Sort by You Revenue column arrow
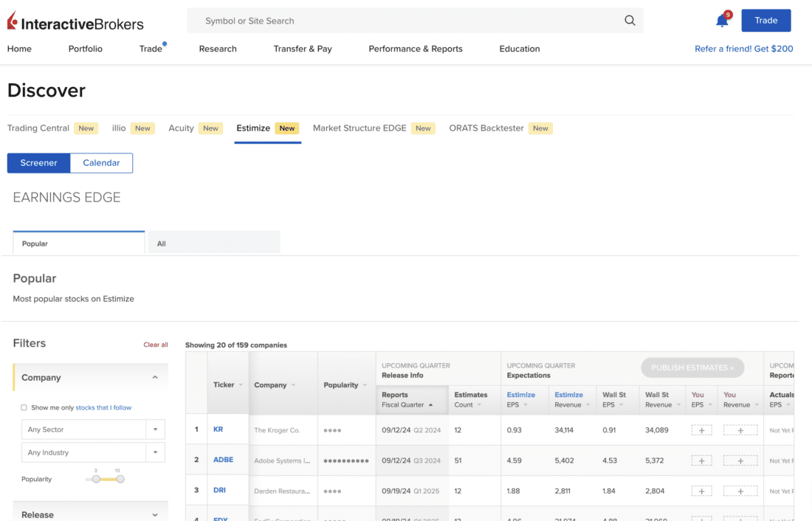 tap(757, 405)
